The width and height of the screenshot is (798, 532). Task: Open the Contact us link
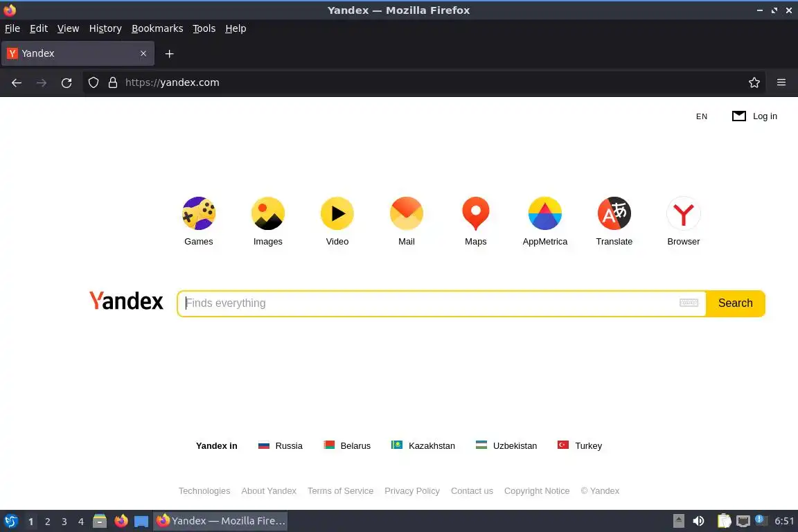[x=472, y=490]
